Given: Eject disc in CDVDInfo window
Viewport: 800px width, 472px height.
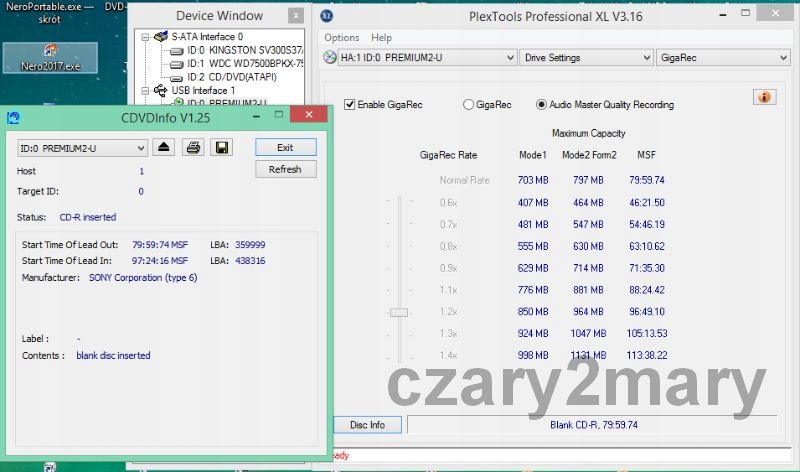Looking at the screenshot, I should [163, 147].
